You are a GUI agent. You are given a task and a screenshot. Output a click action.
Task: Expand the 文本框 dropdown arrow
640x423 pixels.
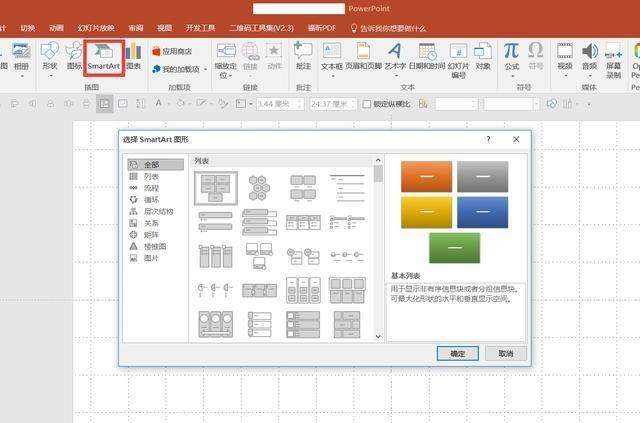332,76
